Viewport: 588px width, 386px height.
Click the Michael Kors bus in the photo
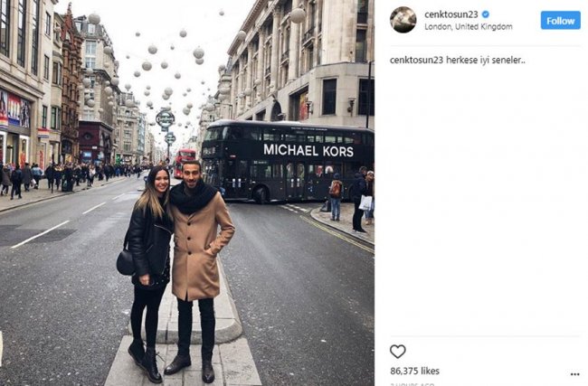(x=288, y=162)
